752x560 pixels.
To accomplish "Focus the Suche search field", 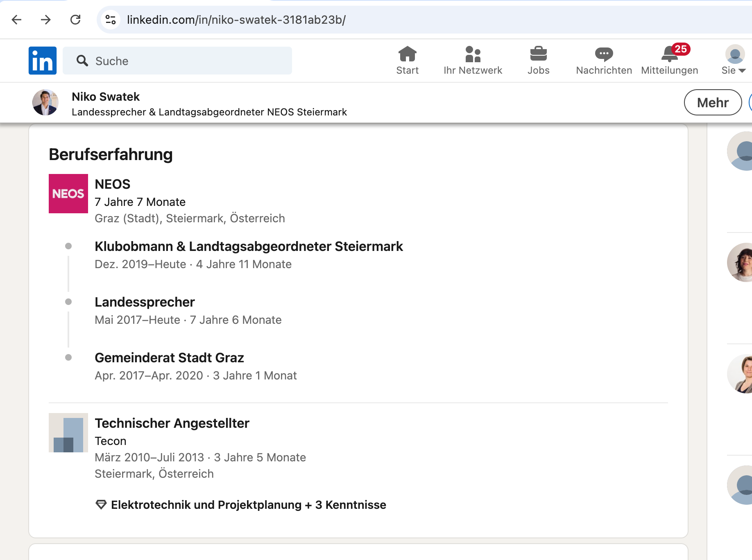I will tap(177, 61).
